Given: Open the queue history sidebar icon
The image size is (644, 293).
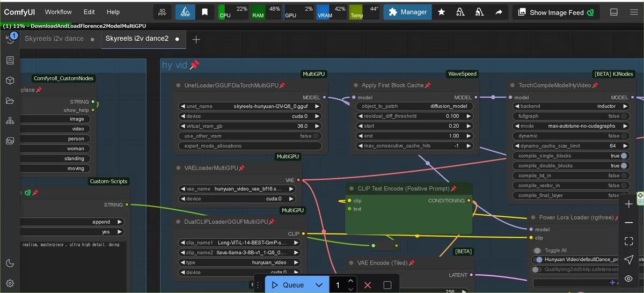Looking at the screenshot, I should point(10,40).
